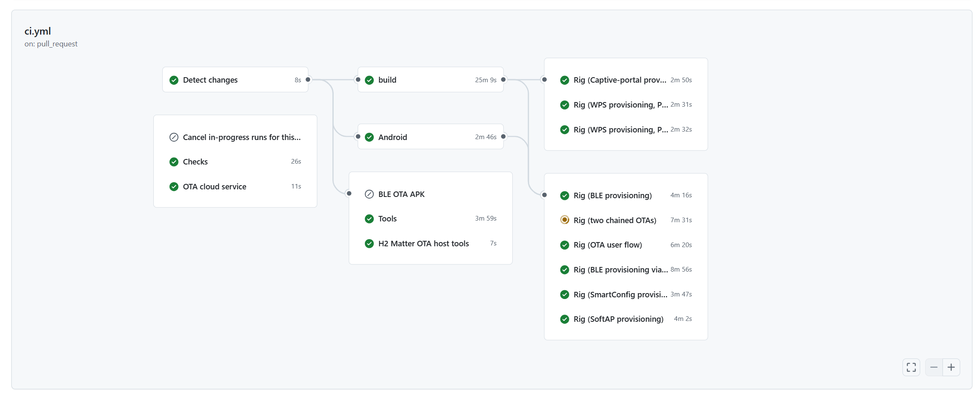The image size is (980, 396).
Task: Open the Rig (SoftAP provisioning) job
Action: tap(626, 319)
